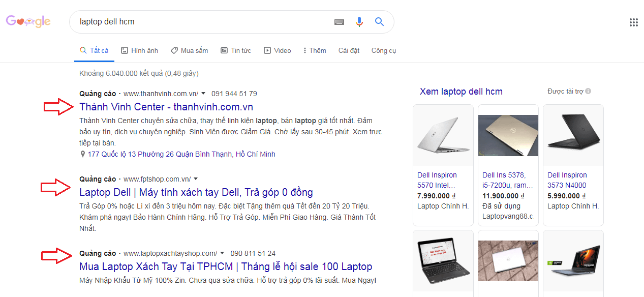Screen dimensions: 644x297
Task: Click www.fptshop.com.vn/ ad URL
Action: (x=157, y=179)
